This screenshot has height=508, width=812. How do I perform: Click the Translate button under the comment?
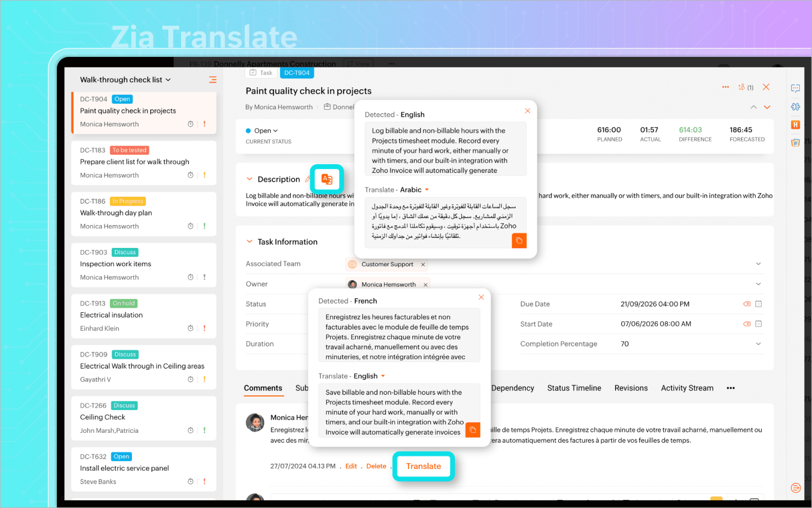(x=423, y=466)
